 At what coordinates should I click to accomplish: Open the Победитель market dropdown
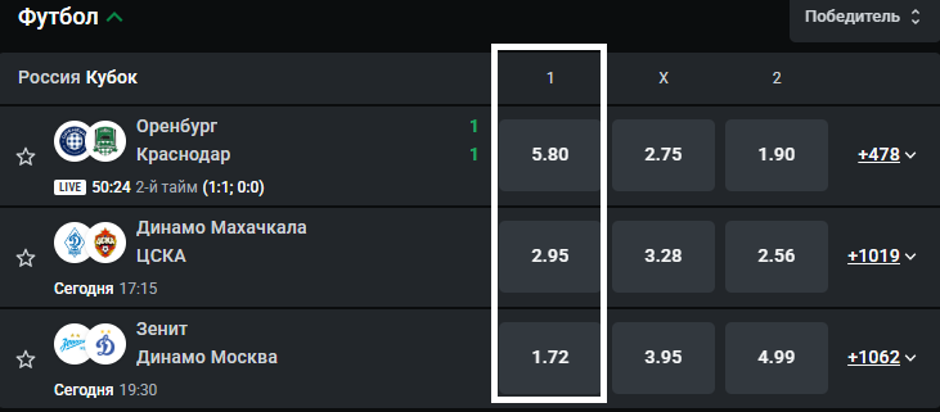click(x=863, y=17)
